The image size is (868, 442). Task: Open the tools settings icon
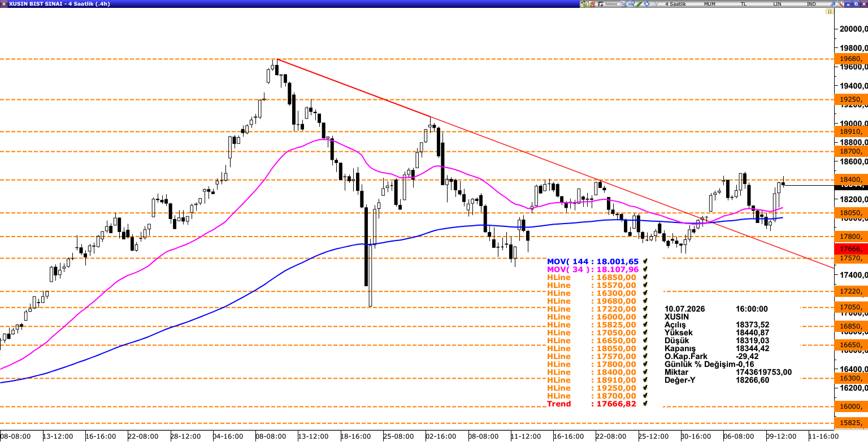[x=840, y=4]
